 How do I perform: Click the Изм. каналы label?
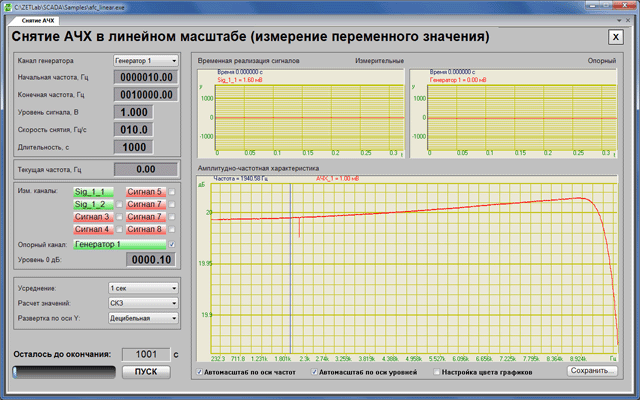pos(38,191)
